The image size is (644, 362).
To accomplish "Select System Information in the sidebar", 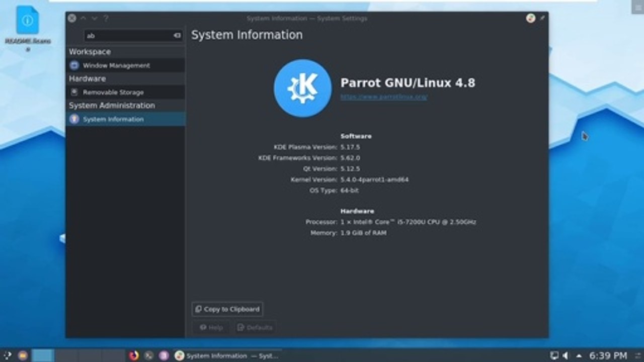I will pyautogui.click(x=125, y=119).
